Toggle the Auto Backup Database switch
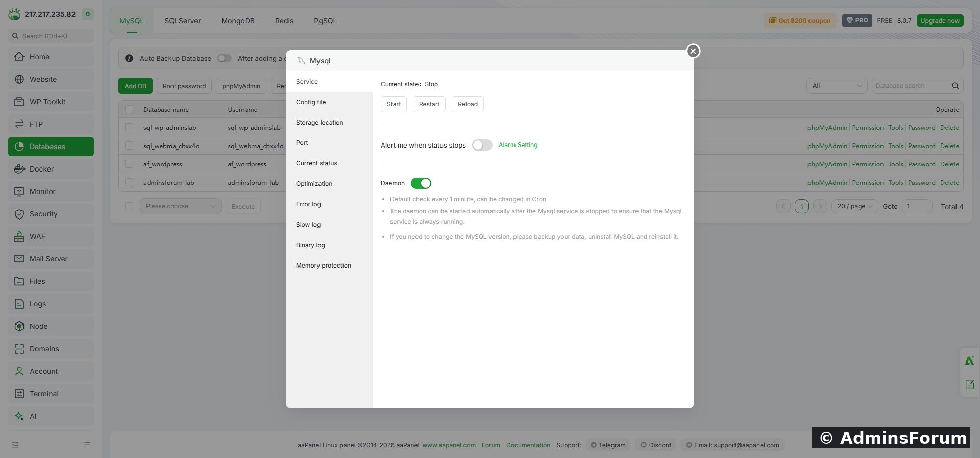980x458 pixels. (x=225, y=58)
